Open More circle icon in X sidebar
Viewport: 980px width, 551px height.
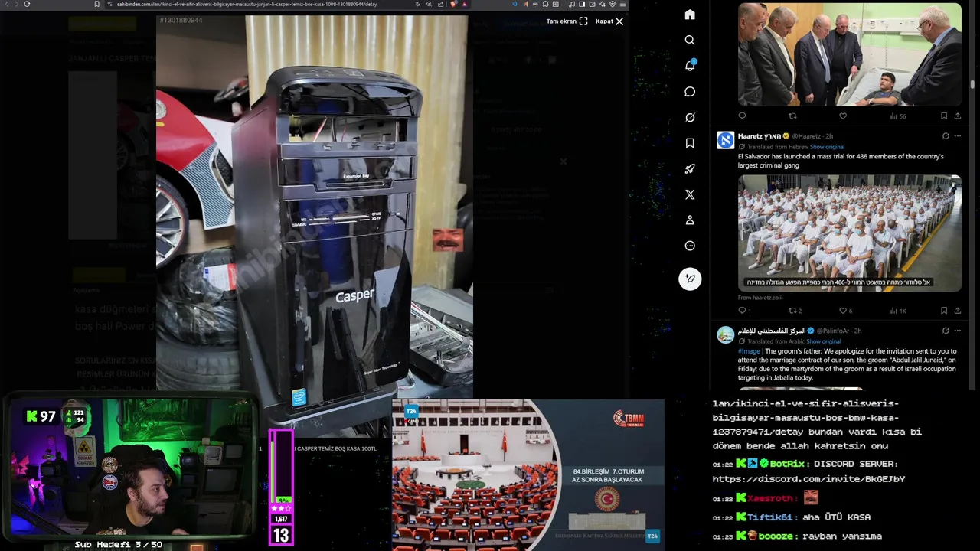pyautogui.click(x=690, y=246)
